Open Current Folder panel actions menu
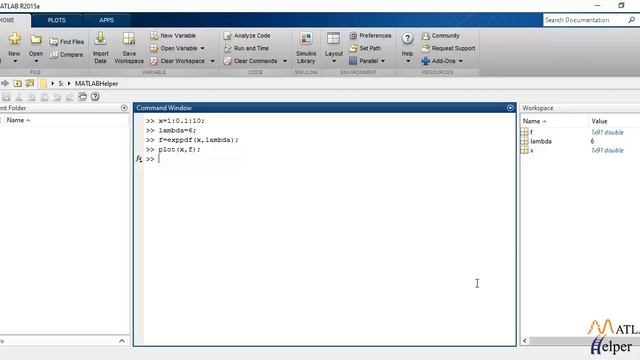This screenshot has height=360, width=640. tap(124, 108)
